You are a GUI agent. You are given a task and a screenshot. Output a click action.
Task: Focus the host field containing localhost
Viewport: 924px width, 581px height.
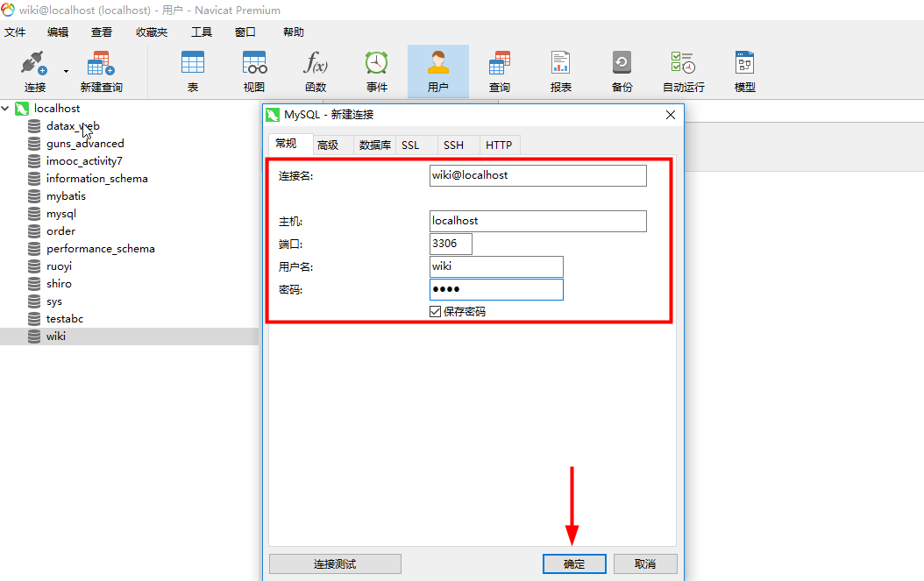(538, 221)
